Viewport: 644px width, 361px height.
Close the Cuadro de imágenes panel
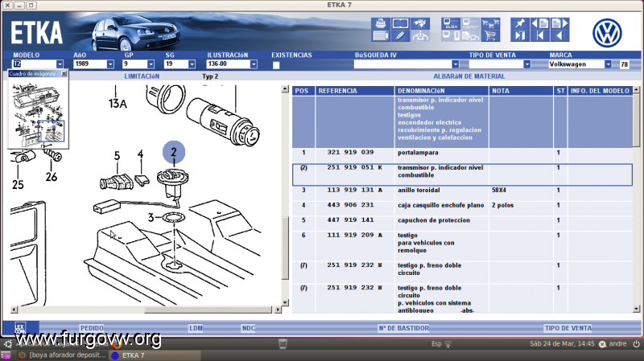64,74
